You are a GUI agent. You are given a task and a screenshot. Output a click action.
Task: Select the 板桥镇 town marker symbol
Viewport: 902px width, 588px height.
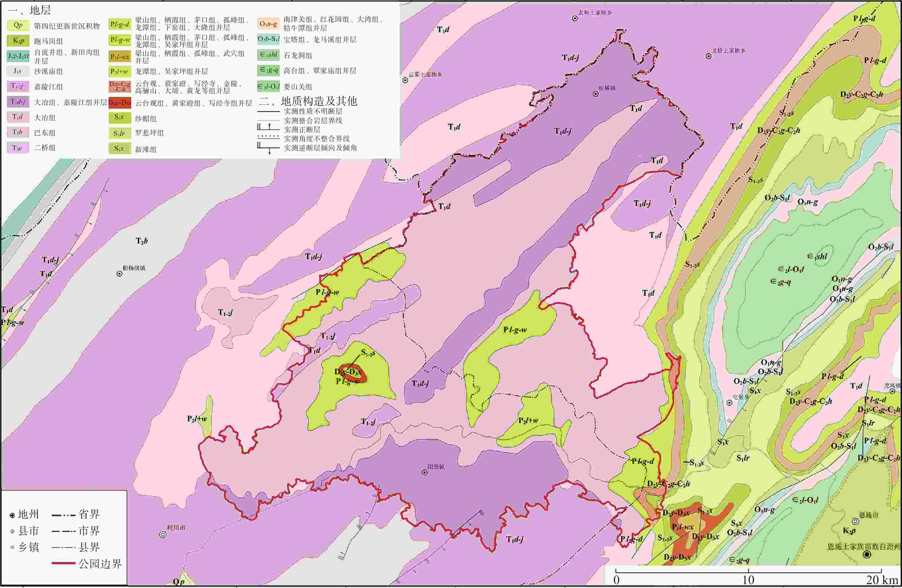click(x=595, y=93)
